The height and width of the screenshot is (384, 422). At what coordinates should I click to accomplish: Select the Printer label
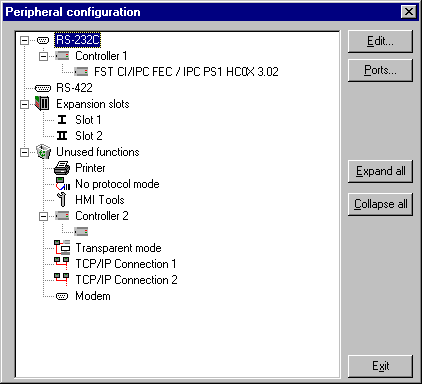[90, 168]
